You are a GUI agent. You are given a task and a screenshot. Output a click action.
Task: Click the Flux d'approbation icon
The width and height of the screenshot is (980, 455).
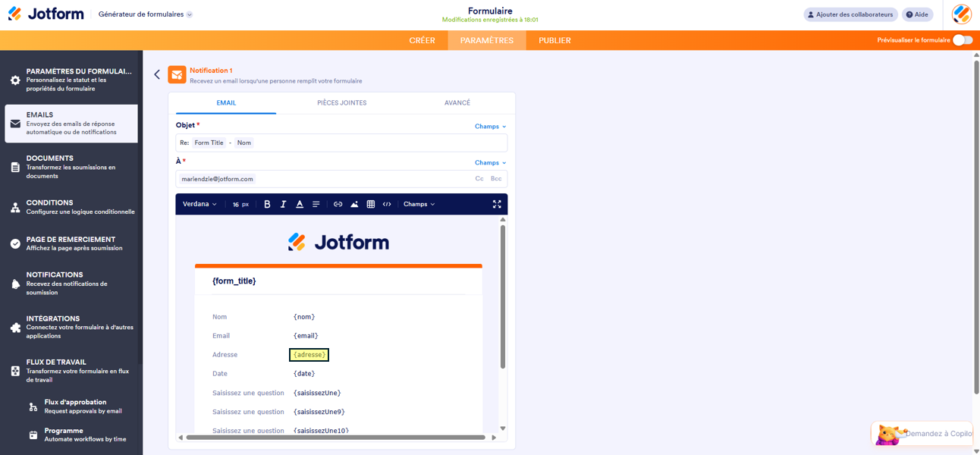coord(33,407)
